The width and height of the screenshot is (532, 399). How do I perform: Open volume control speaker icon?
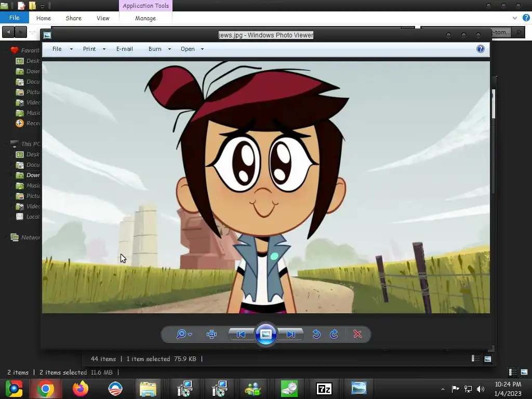481,389
